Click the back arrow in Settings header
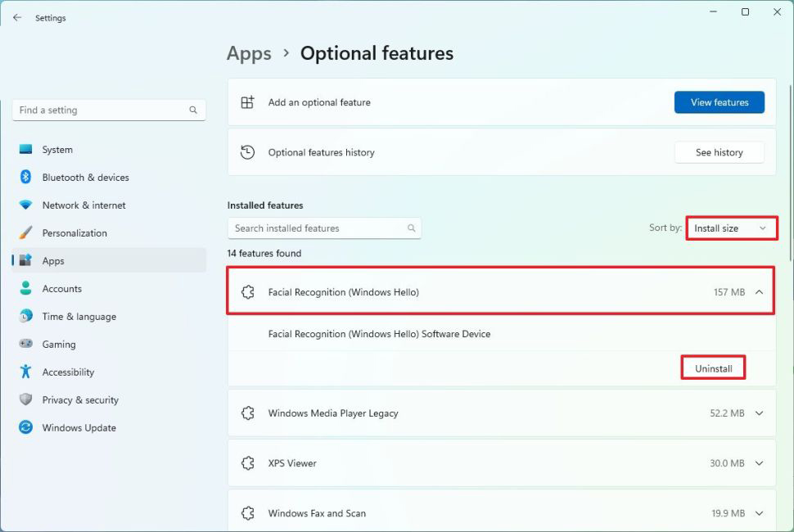This screenshot has width=794, height=532. (17, 17)
